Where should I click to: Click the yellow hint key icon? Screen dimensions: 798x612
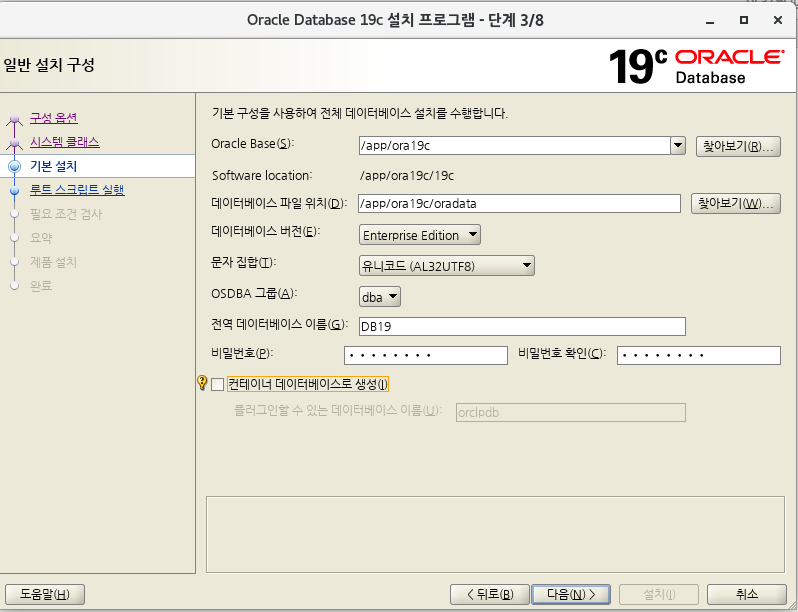(x=202, y=383)
